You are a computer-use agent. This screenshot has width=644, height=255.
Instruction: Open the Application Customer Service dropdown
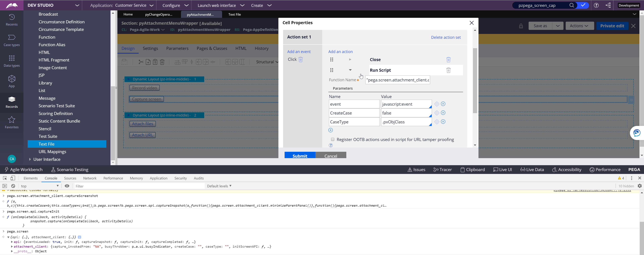coord(151,5)
